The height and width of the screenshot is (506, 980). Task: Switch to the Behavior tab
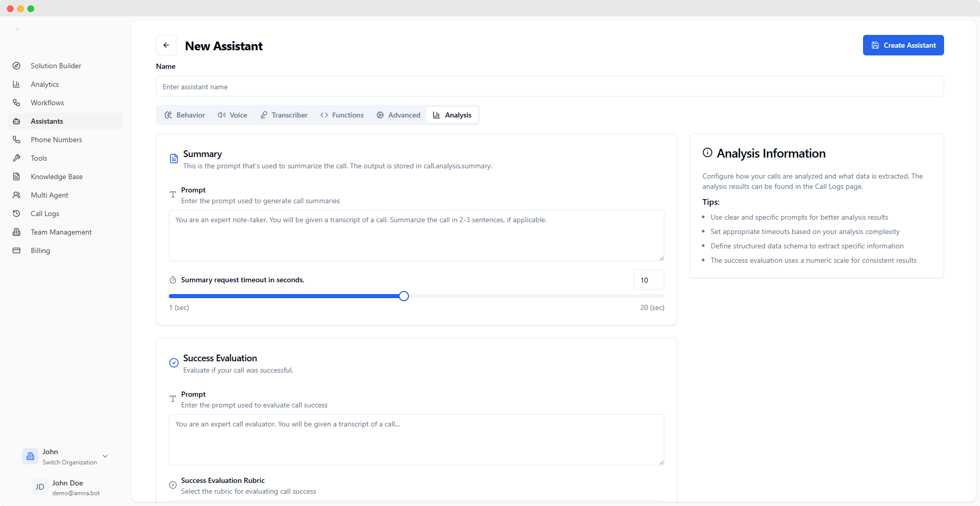click(x=185, y=115)
